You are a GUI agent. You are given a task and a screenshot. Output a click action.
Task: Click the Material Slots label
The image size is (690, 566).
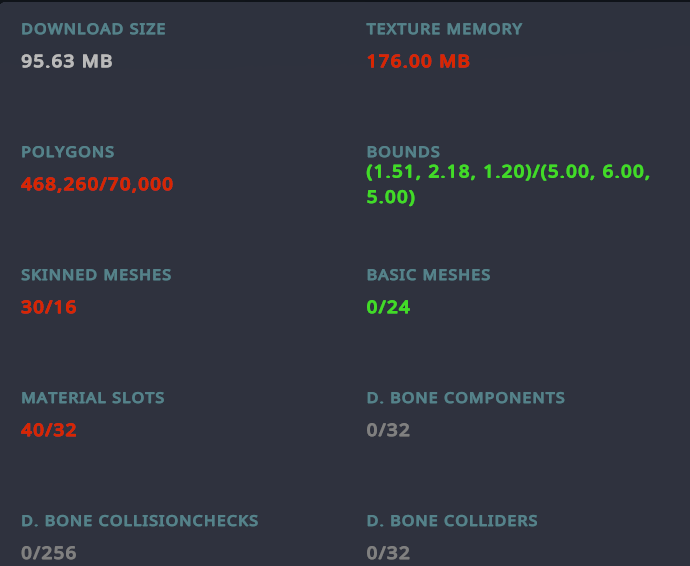(x=92, y=397)
